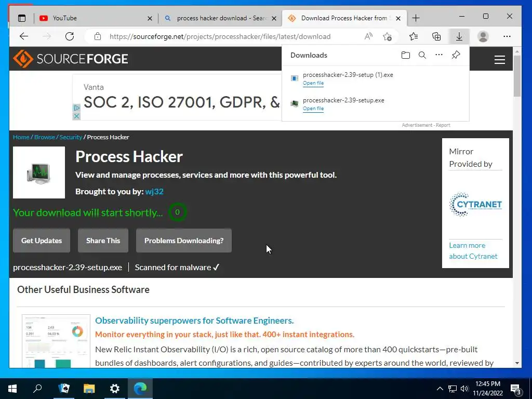Open the downloads folder icon
Screen dimensions: 532x399
pyautogui.click(x=405, y=55)
